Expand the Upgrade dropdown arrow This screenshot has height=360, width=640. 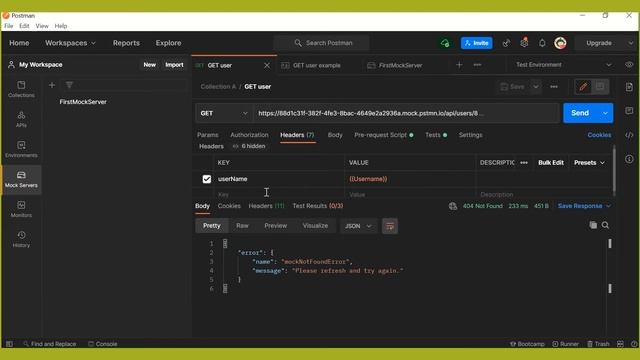630,43
